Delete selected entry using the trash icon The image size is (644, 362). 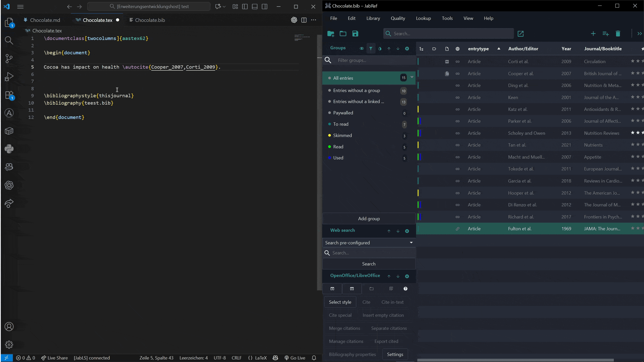click(618, 33)
